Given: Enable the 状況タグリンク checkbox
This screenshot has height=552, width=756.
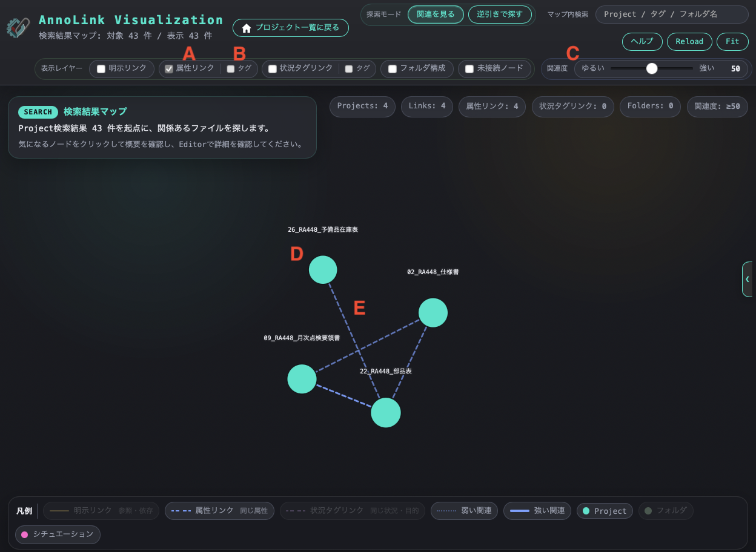Looking at the screenshot, I should [273, 69].
